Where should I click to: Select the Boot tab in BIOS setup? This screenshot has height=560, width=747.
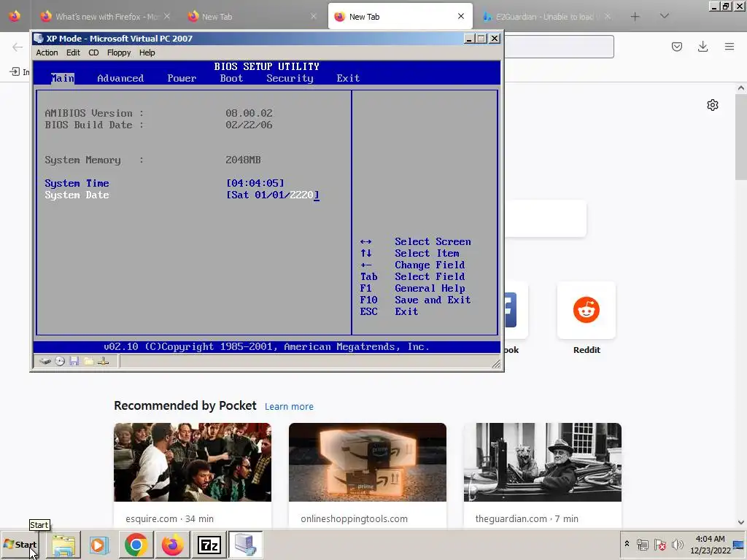click(231, 78)
